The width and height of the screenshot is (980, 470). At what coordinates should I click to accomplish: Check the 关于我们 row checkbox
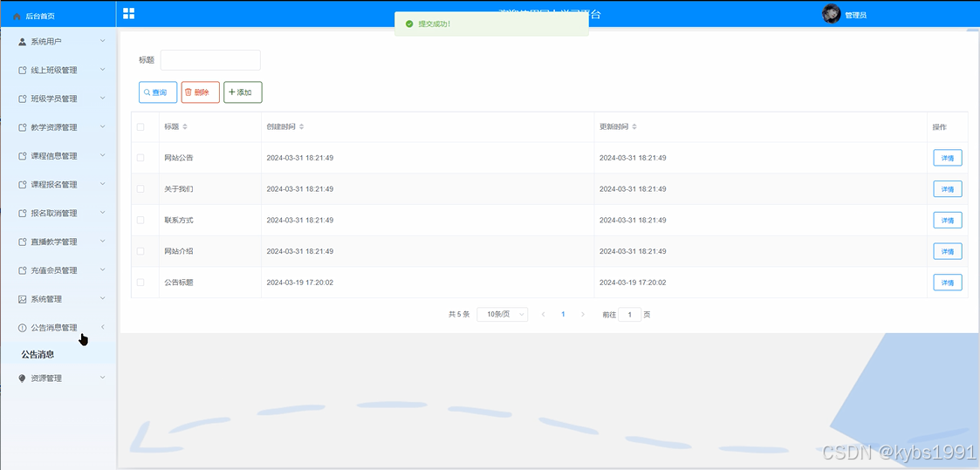click(140, 188)
